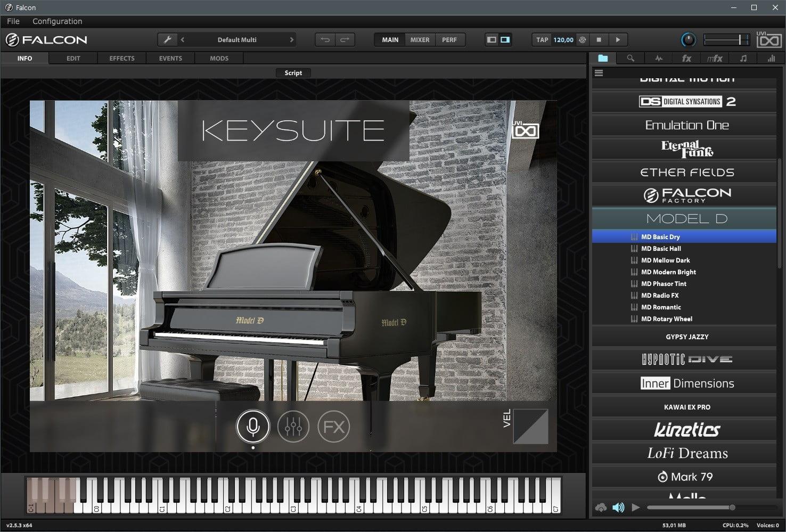Open the mixer sliders page icon

tap(293, 426)
